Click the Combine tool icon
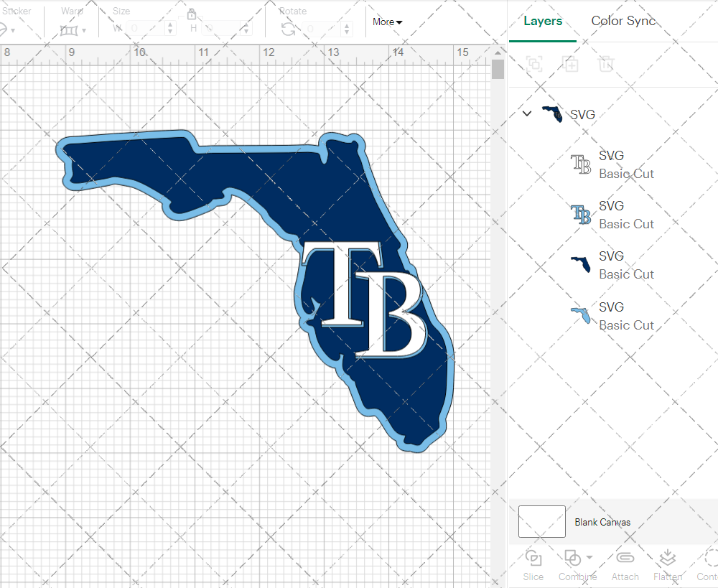 coord(572,559)
